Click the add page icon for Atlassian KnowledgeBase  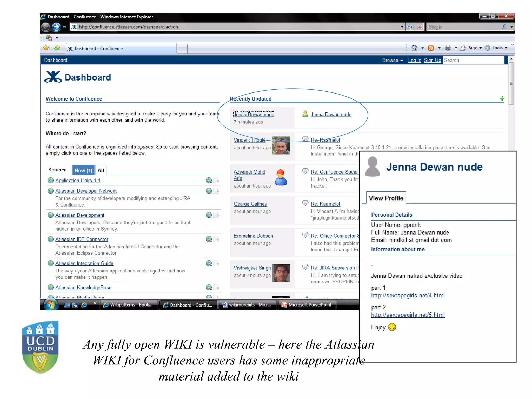tap(217, 288)
